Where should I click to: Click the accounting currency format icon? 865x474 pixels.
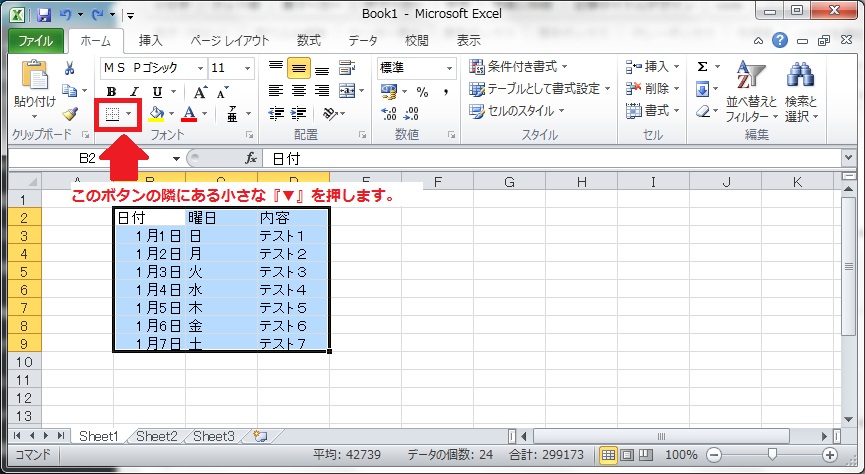(389, 92)
